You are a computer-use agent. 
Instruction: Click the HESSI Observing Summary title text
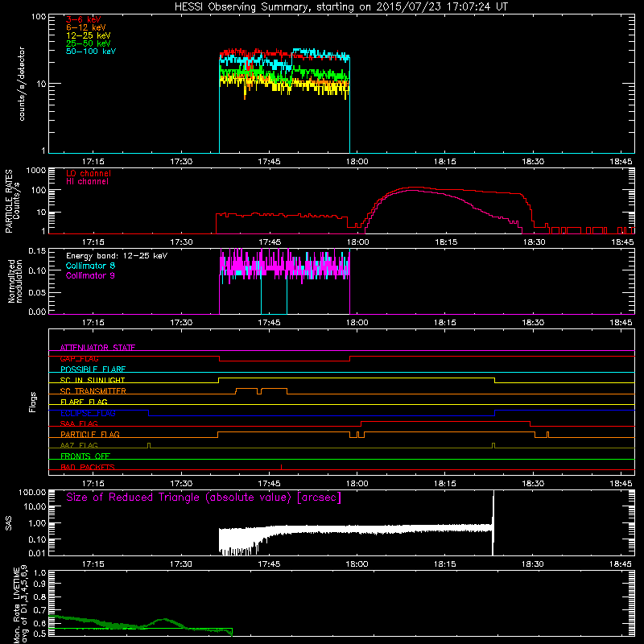[x=341, y=7]
